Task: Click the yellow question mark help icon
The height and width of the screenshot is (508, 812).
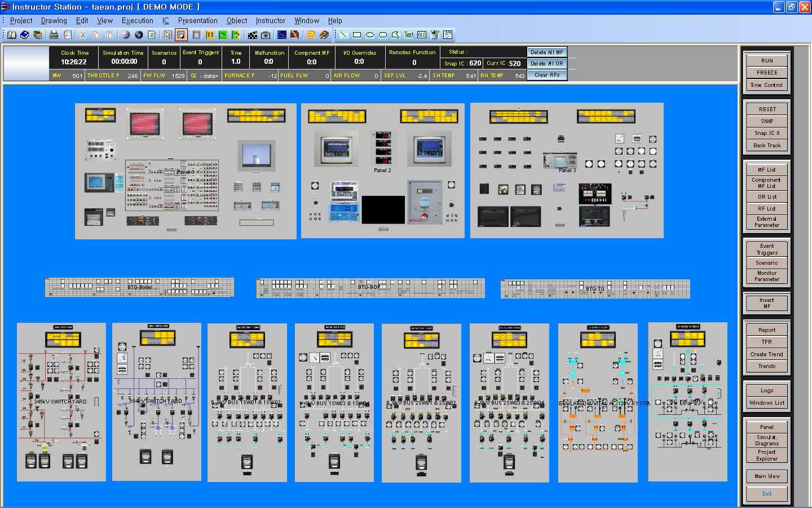Action: pos(311,35)
